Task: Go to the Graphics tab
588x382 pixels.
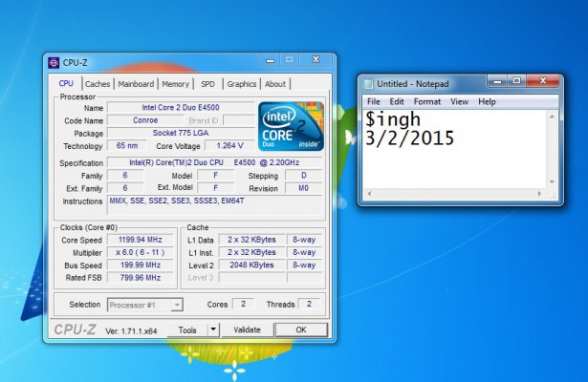Action: coord(242,84)
